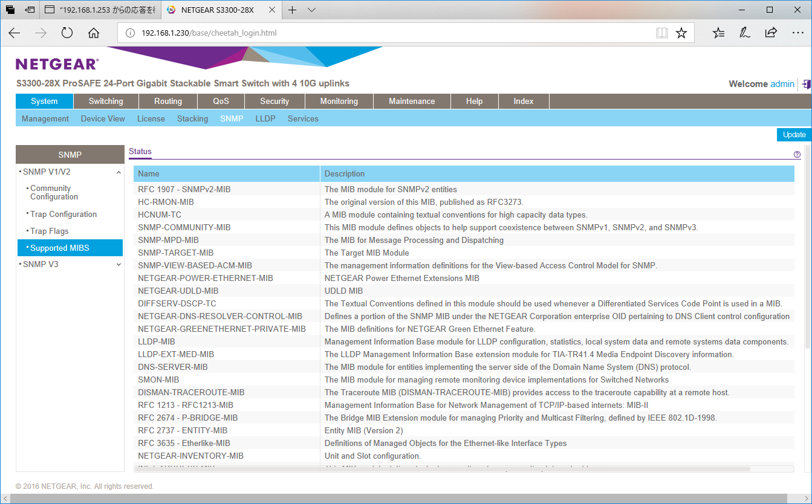Click the site info icon in address bar

pyautogui.click(x=130, y=33)
